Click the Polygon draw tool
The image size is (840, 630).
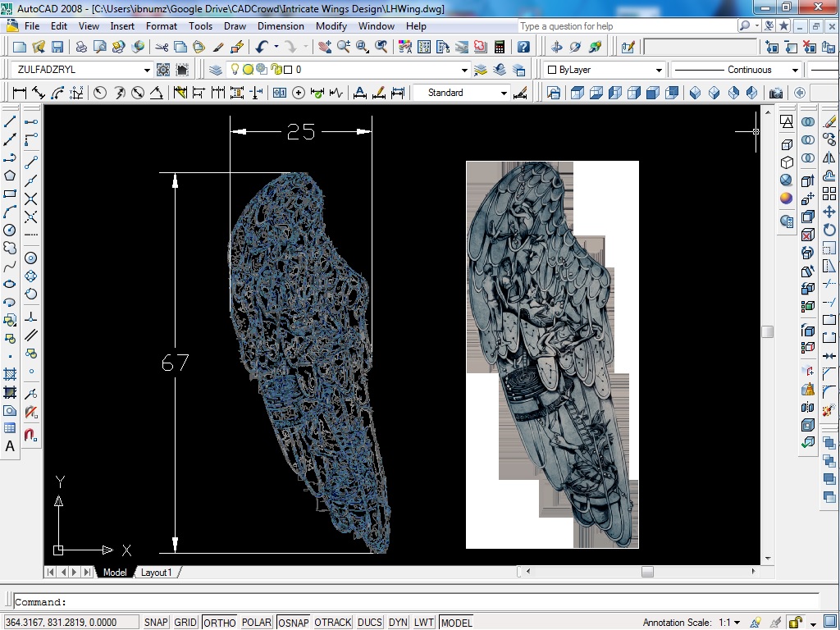pos(10,176)
